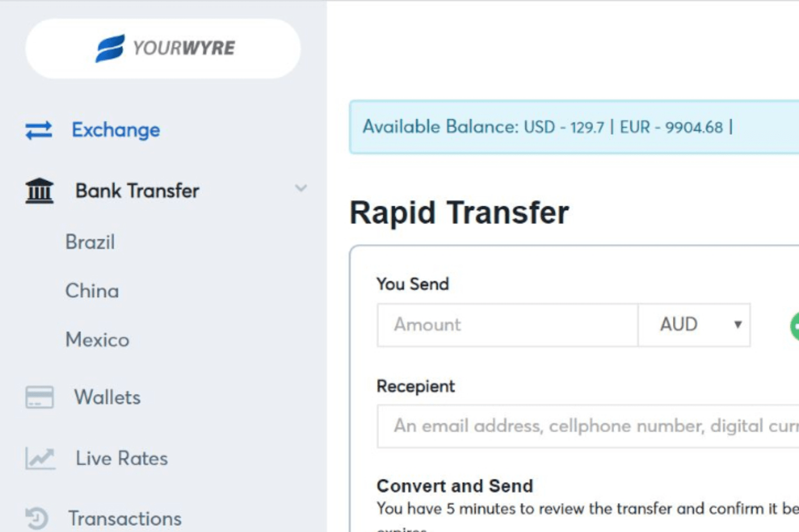Click the Exchange arrows icon
The image size is (799, 532).
pyautogui.click(x=39, y=130)
